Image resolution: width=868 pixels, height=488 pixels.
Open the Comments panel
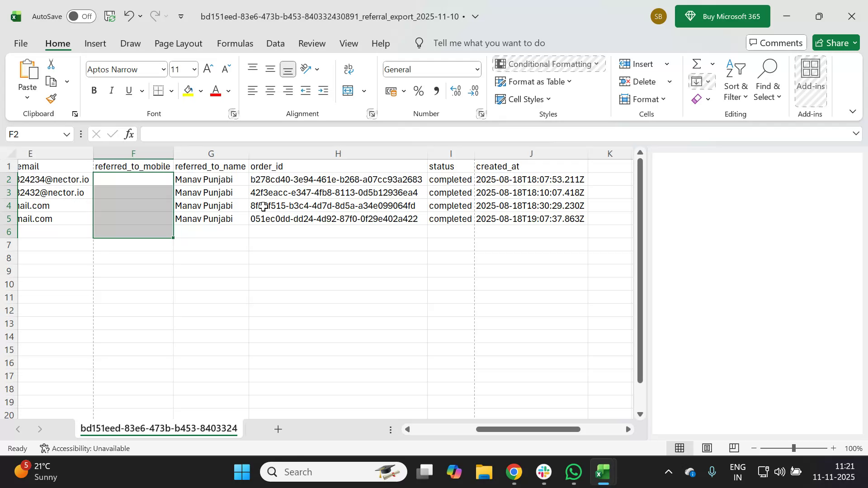(776, 42)
